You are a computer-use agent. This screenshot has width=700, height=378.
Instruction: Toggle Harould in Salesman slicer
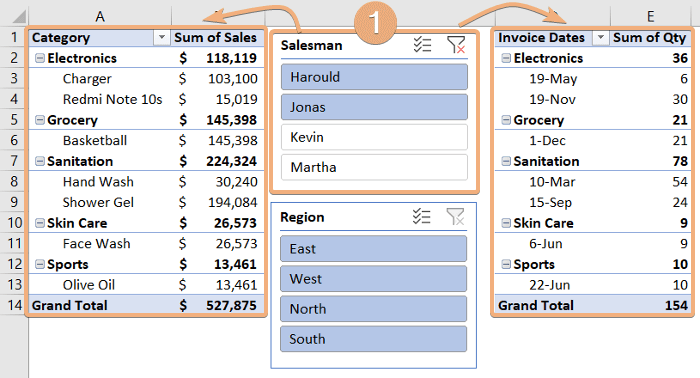[374, 77]
